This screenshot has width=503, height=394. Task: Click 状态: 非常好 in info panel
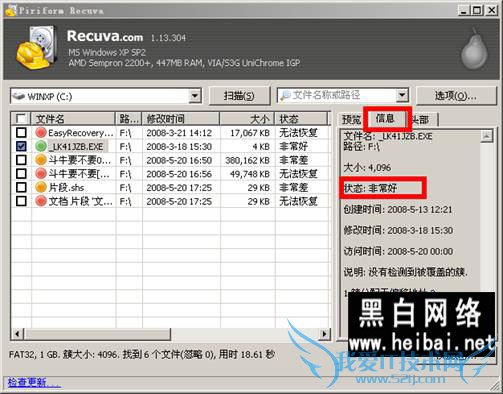click(370, 188)
